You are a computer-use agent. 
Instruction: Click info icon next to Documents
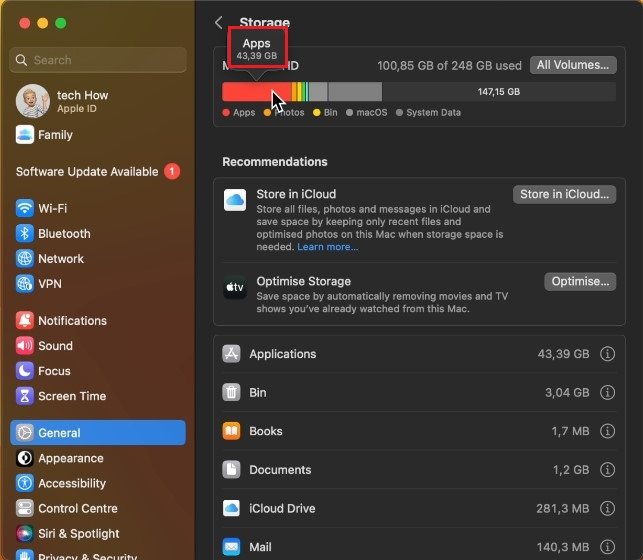tap(607, 470)
